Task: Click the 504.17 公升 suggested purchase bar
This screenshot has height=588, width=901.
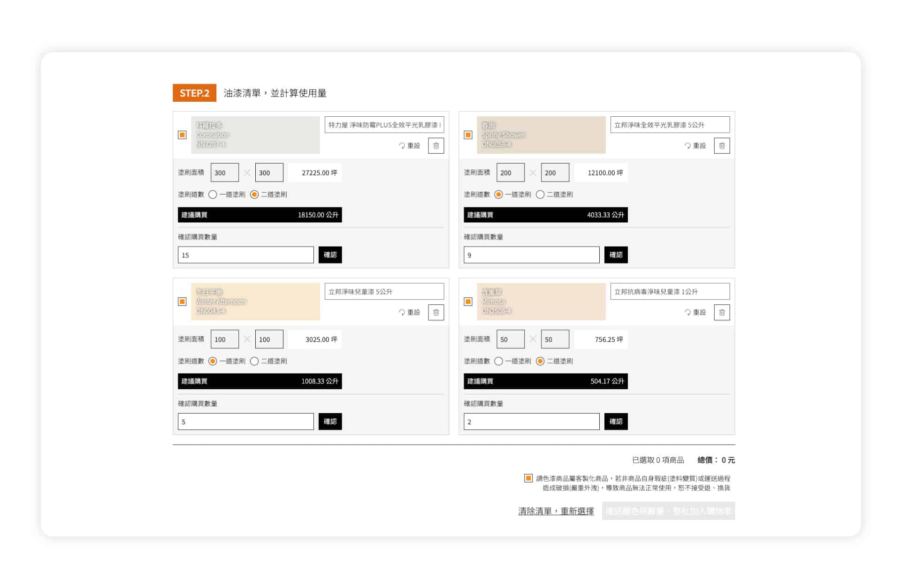Action: click(x=545, y=381)
